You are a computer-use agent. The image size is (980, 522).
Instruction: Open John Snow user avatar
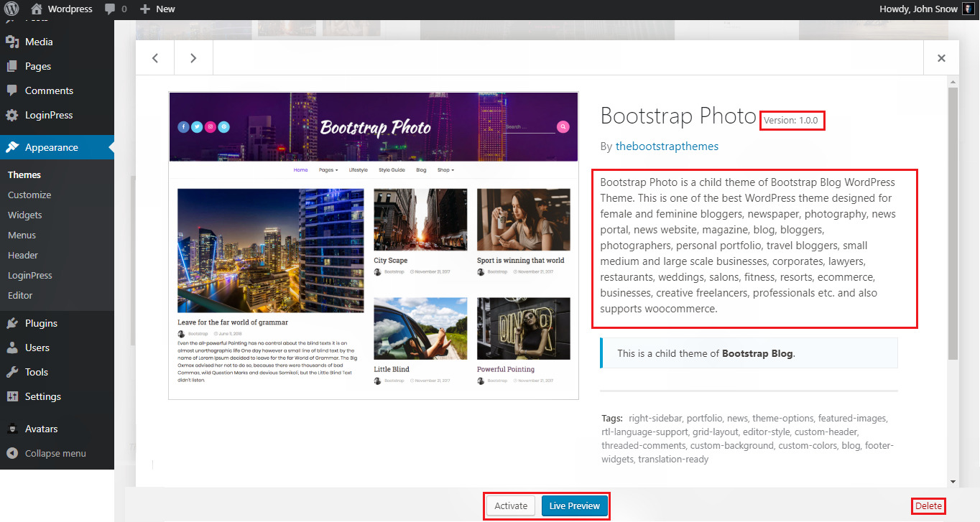pyautogui.click(x=969, y=9)
